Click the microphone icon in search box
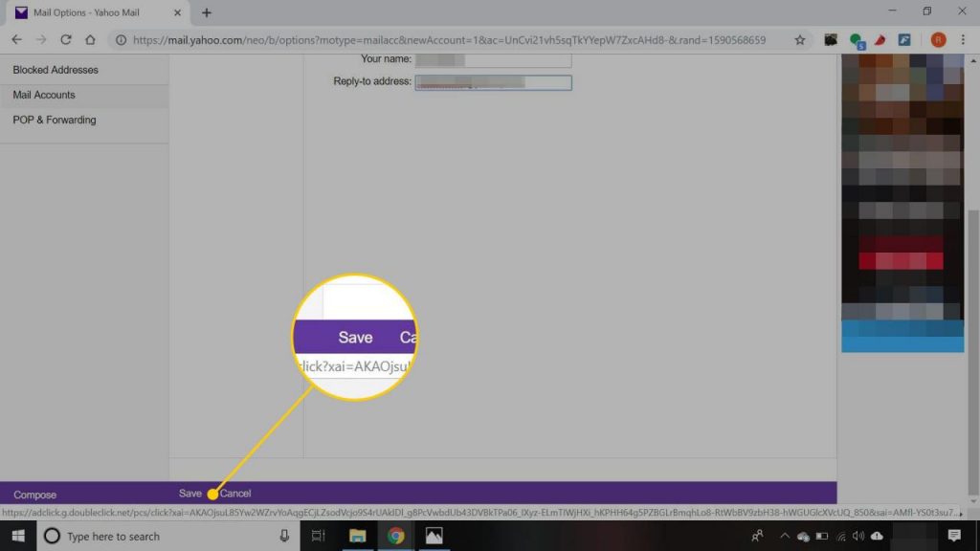 pyautogui.click(x=284, y=536)
